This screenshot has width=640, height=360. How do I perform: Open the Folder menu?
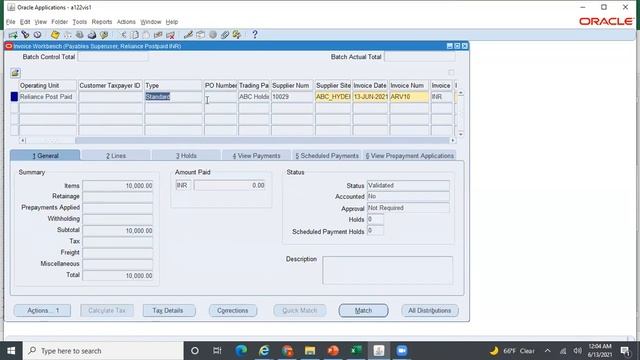(60, 22)
